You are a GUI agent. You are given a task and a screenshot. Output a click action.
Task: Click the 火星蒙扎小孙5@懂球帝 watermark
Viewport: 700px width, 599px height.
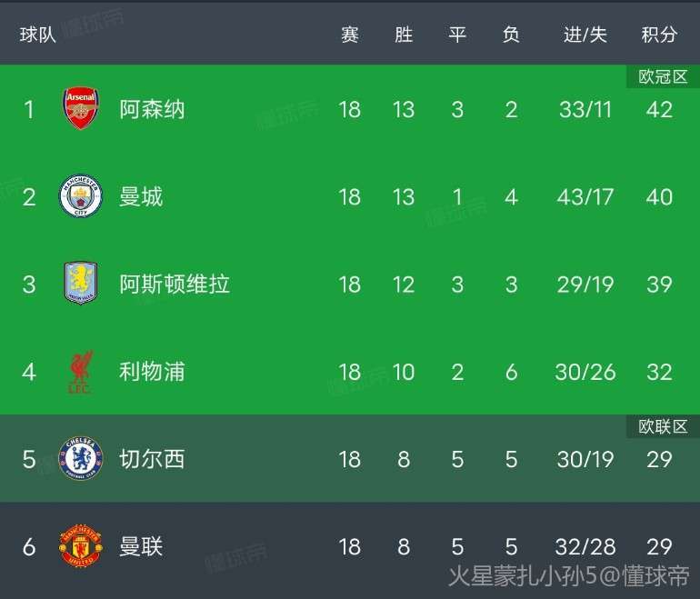[568, 574]
